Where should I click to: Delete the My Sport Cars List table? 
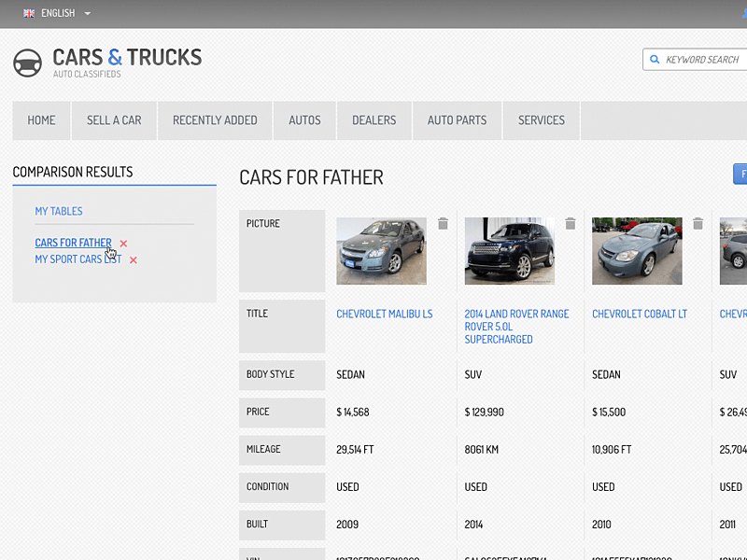click(x=134, y=260)
